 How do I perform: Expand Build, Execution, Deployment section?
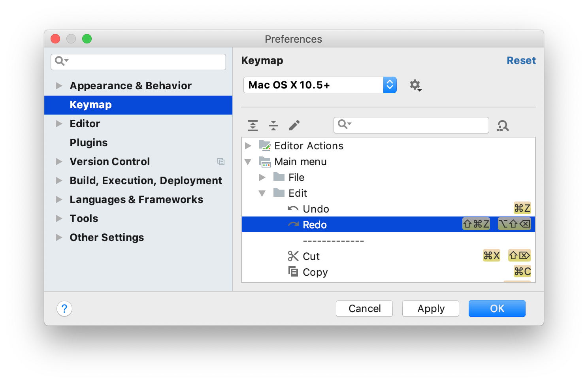click(x=59, y=181)
